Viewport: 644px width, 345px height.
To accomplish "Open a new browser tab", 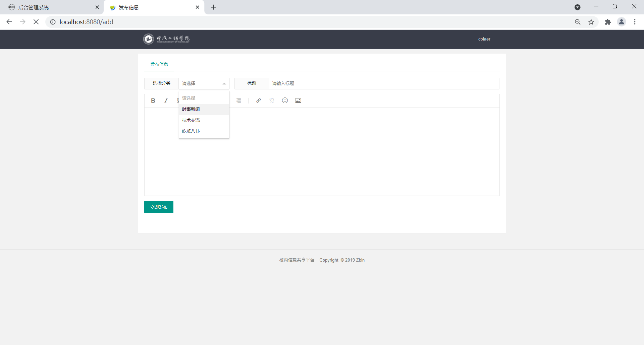I will [x=214, y=7].
